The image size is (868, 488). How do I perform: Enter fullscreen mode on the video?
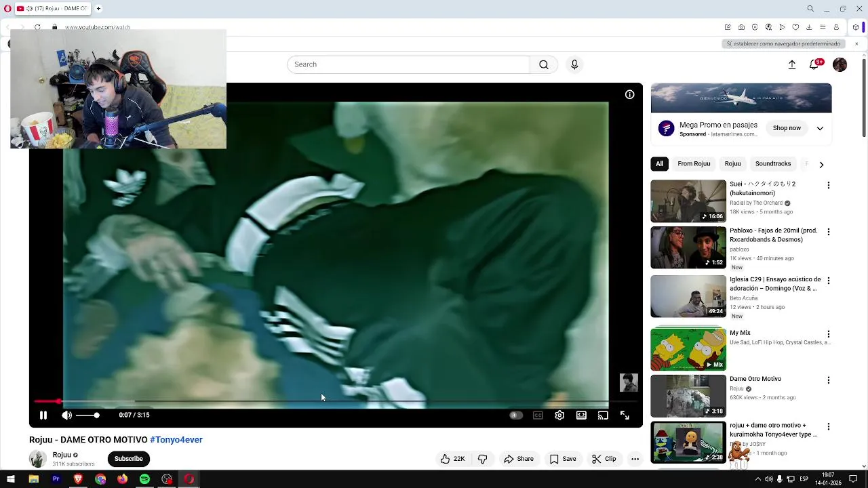pyautogui.click(x=625, y=415)
